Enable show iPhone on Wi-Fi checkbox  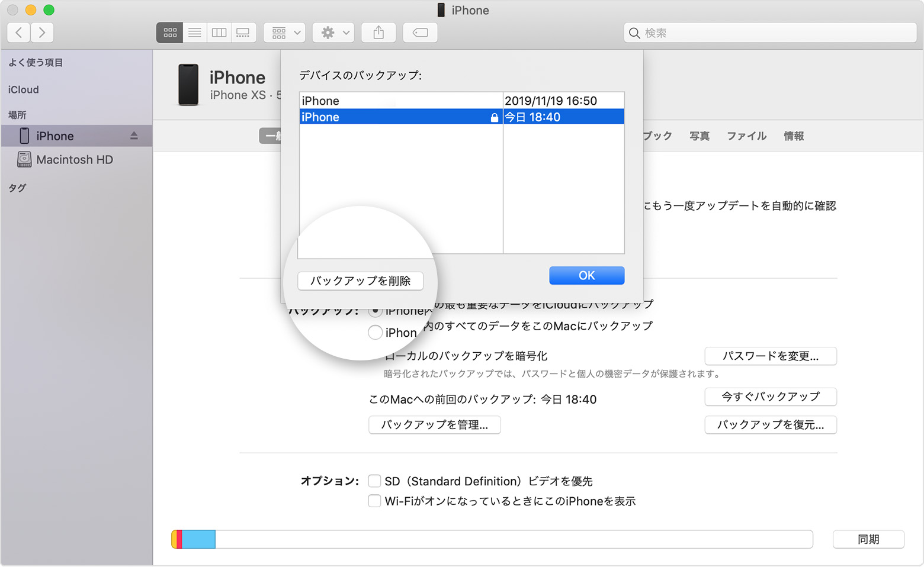pos(374,501)
